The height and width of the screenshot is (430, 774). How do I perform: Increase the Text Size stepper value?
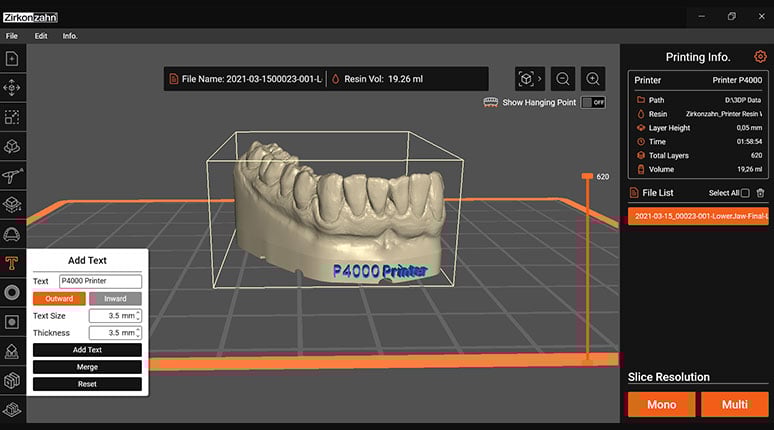tap(138, 312)
